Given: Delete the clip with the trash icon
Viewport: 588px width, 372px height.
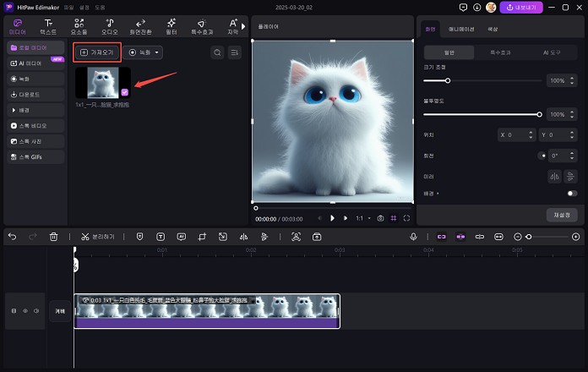Looking at the screenshot, I should coord(54,237).
